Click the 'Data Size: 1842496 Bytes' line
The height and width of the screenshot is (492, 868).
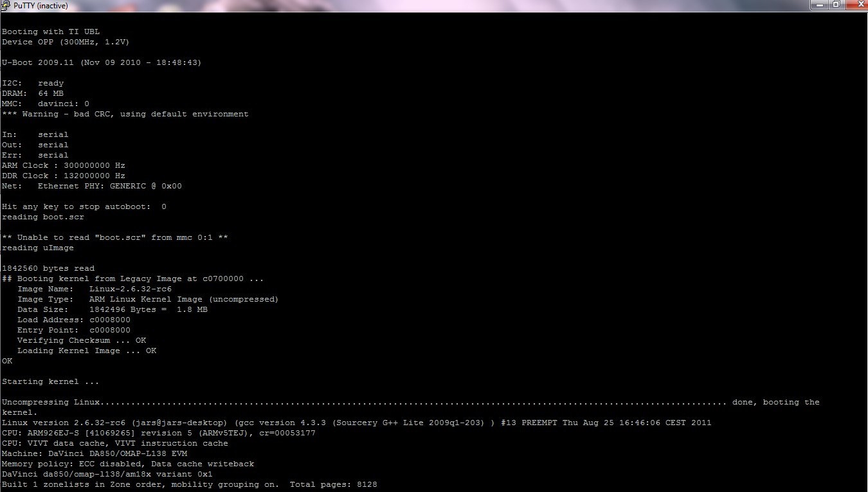pos(113,309)
